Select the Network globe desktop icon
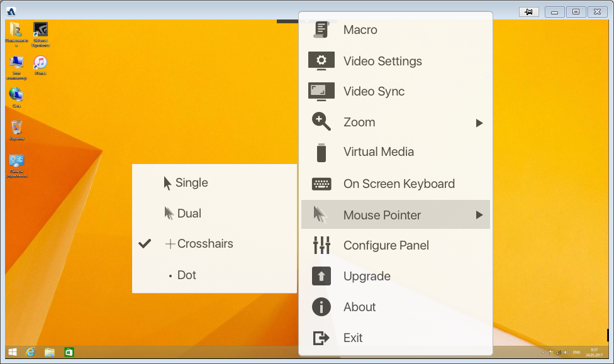The height and width of the screenshot is (364, 614). (16, 97)
